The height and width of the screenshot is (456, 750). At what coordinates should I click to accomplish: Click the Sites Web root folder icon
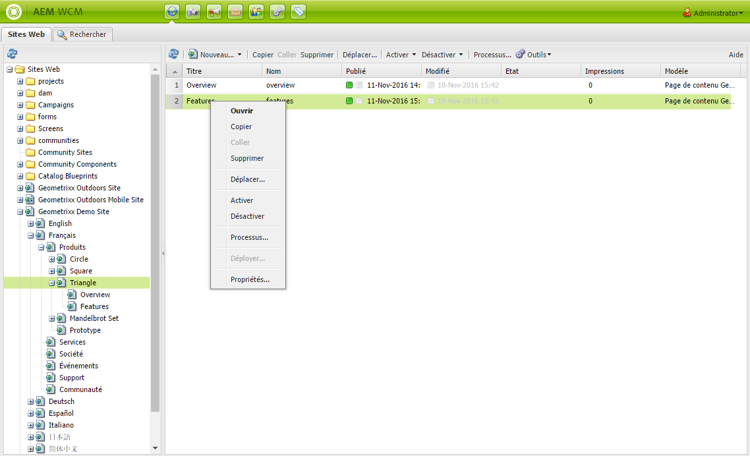tap(20, 69)
